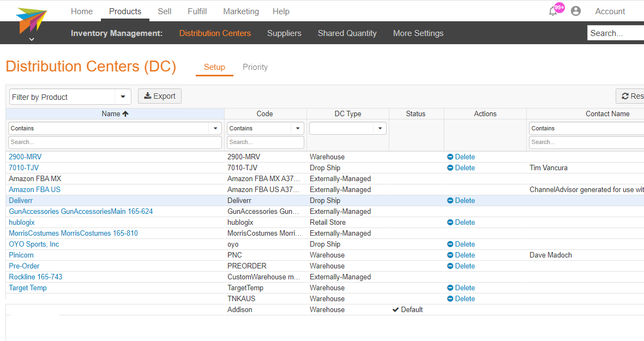Open the notifications bell icon
This screenshot has width=644, height=341.
pyautogui.click(x=553, y=11)
